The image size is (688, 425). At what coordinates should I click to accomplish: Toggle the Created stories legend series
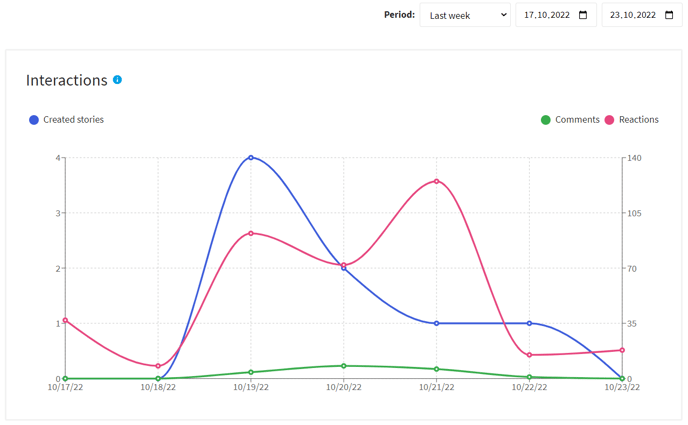point(66,120)
